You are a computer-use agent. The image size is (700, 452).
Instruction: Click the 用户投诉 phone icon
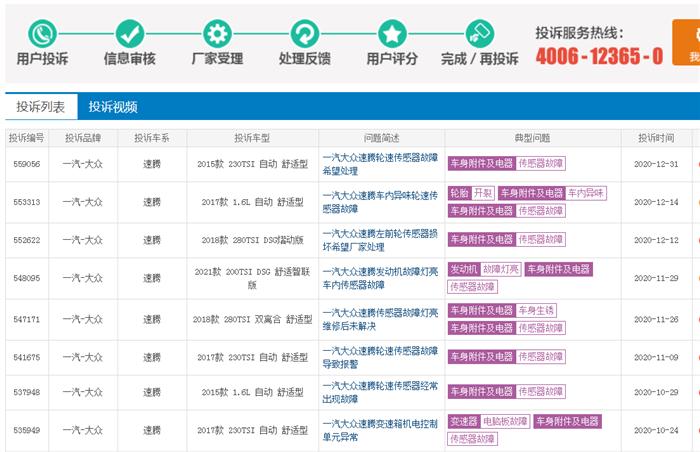tap(42, 33)
